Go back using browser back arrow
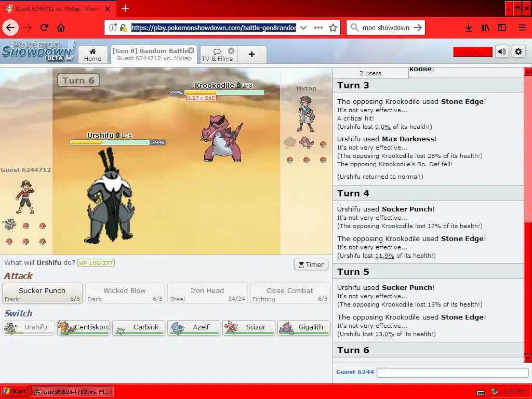The image size is (532, 399). tap(10, 28)
